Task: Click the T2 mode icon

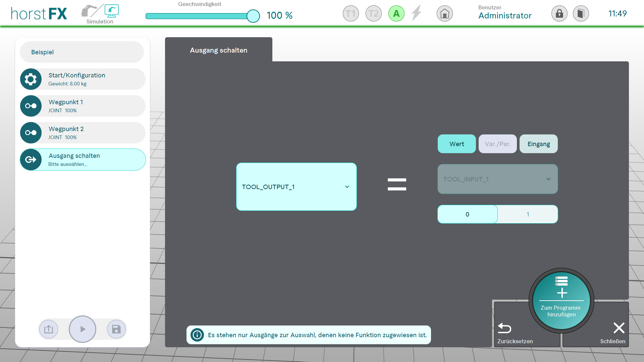Action: click(373, 14)
